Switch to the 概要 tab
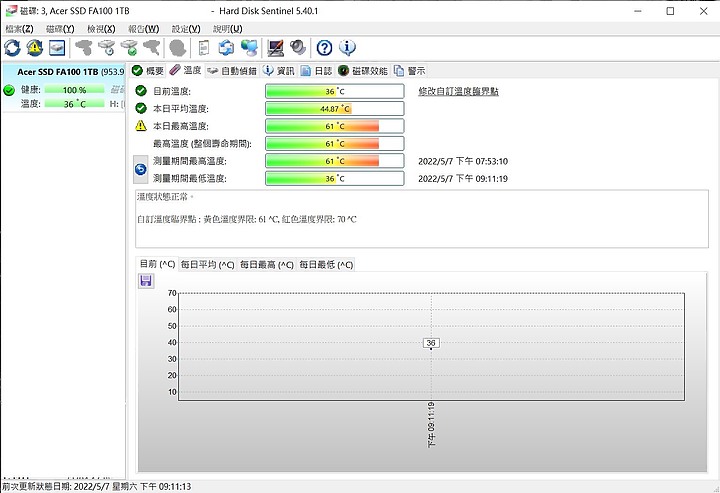 click(x=148, y=71)
